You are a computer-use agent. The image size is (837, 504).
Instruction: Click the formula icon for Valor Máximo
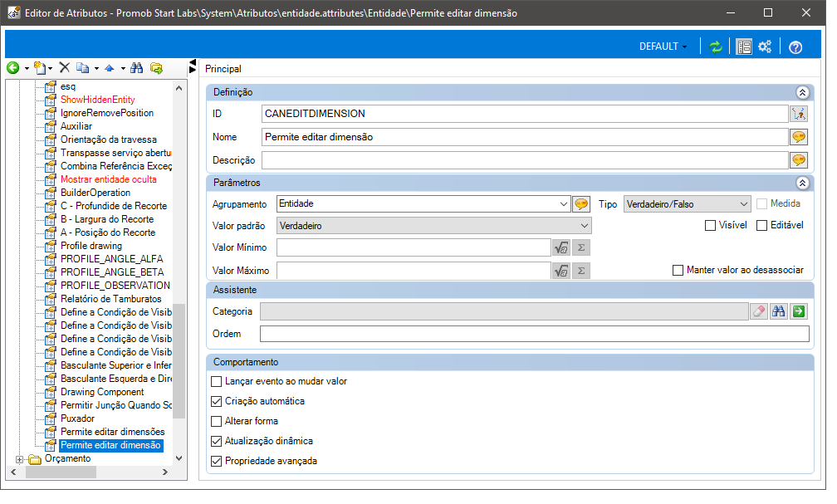tap(561, 271)
